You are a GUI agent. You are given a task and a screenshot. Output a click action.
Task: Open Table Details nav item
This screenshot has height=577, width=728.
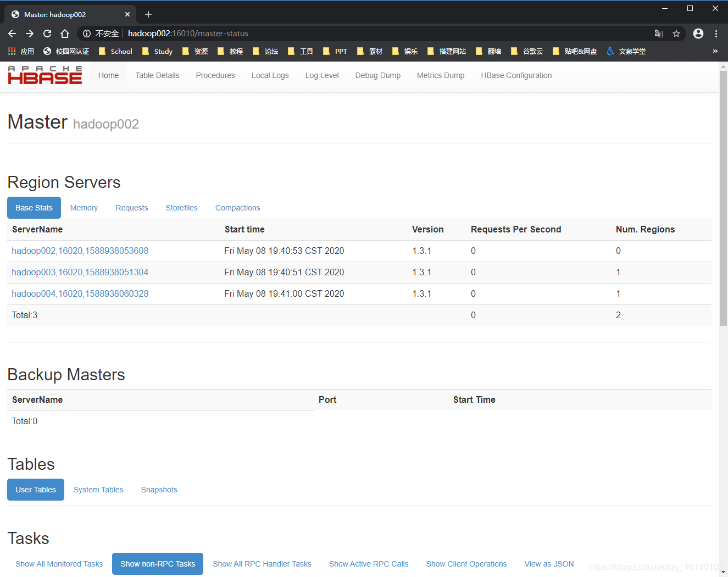coord(157,75)
